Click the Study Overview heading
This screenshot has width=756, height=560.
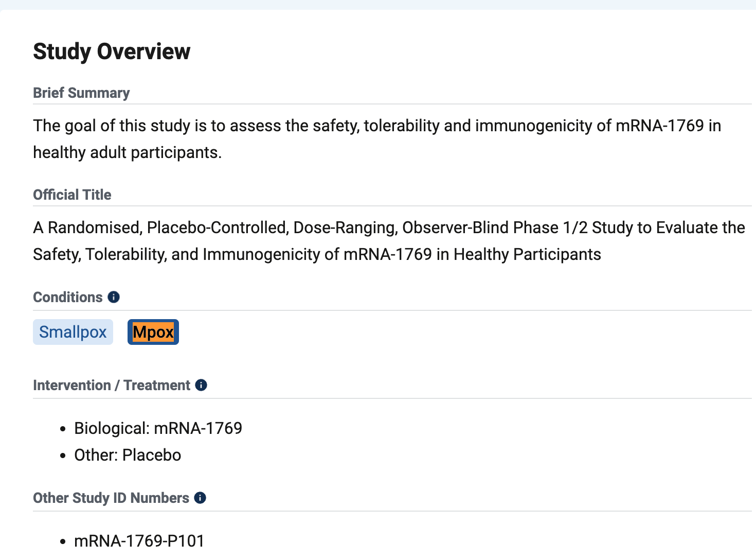(112, 51)
